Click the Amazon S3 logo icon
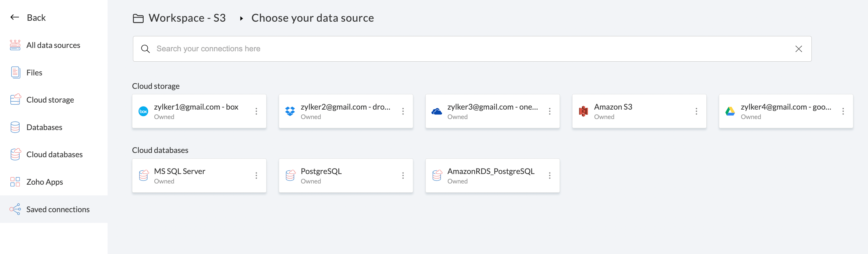Screen dimensions: 868x254 point(583,111)
